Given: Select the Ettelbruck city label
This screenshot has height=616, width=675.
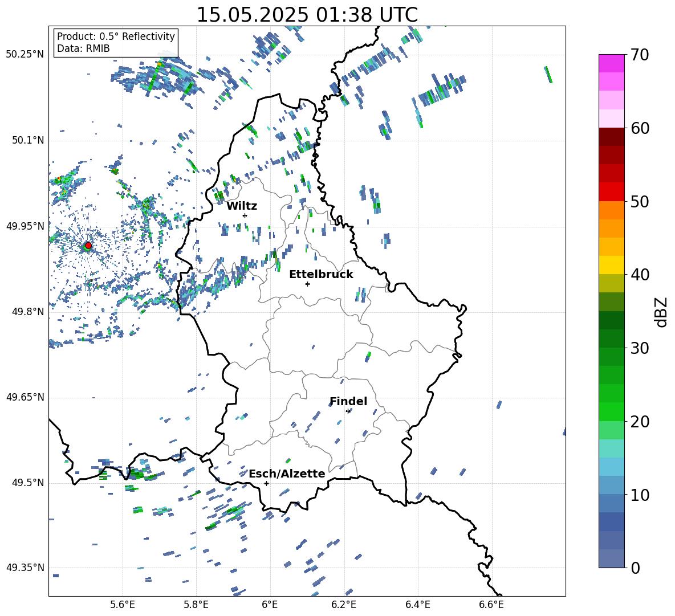Looking at the screenshot, I should [321, 275].
